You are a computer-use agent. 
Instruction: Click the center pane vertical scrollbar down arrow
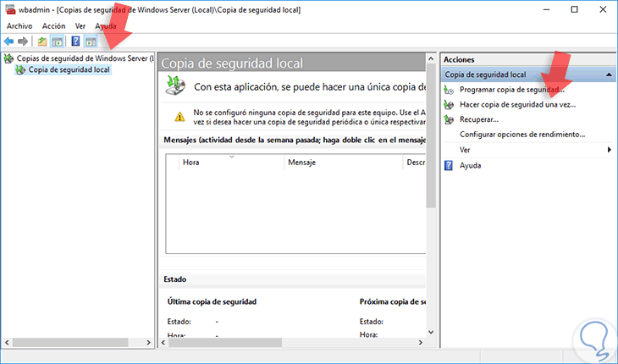coord(431,333)
